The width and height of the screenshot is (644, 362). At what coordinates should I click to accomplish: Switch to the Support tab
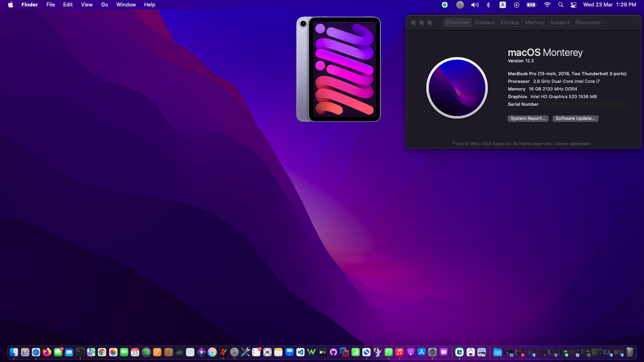560,23
